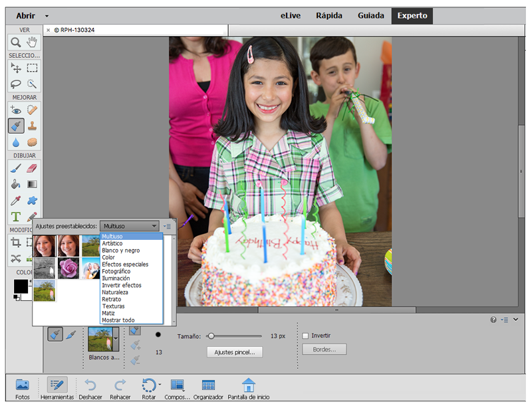
Task: Open the preset thumbnail picker dropdown
Action: click(x=116, y=338)
